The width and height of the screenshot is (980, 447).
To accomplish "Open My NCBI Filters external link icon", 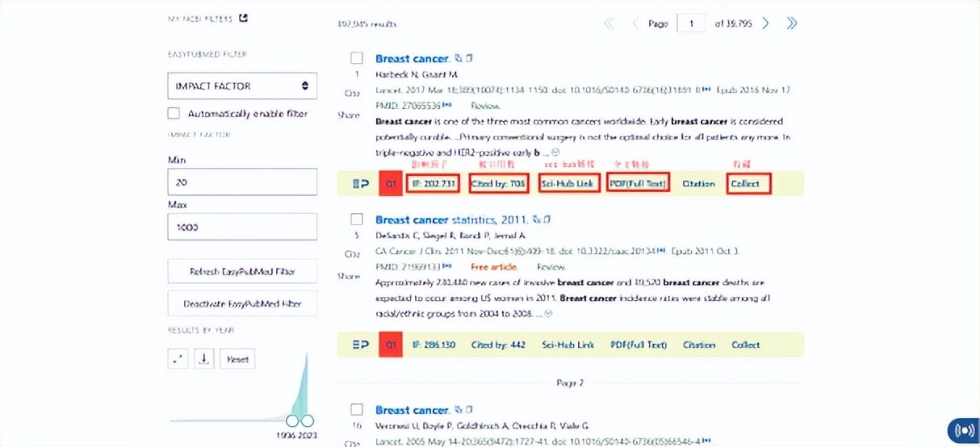I will (244, 18).
